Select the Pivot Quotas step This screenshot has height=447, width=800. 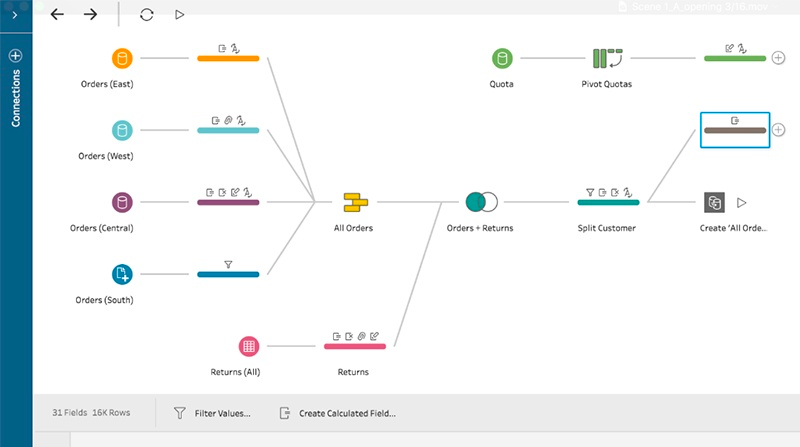click(607, 59)
